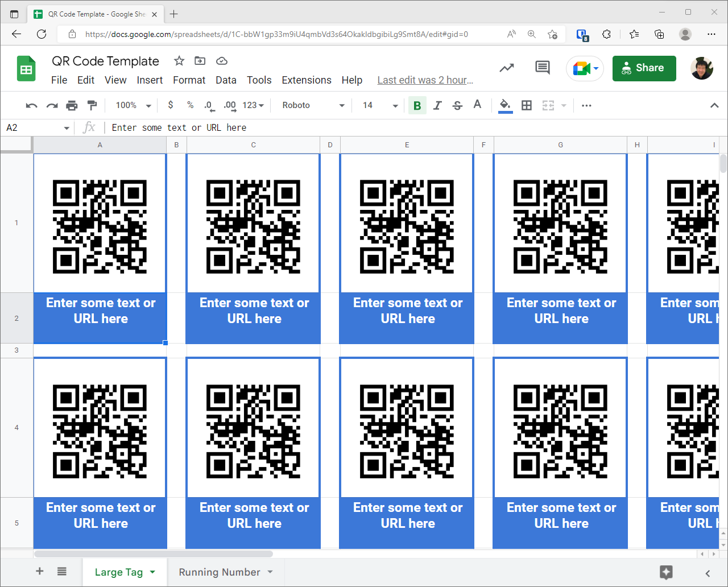Viewport: 728px width, 587px height.
Task: Open browser Extensions puzzle icon
Action: click(606, 34)
